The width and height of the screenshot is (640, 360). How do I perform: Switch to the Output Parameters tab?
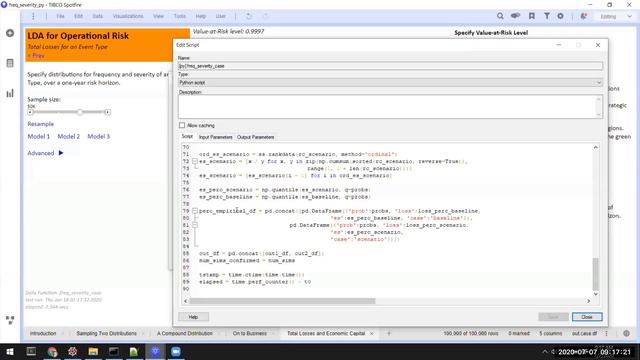[256, 137]
